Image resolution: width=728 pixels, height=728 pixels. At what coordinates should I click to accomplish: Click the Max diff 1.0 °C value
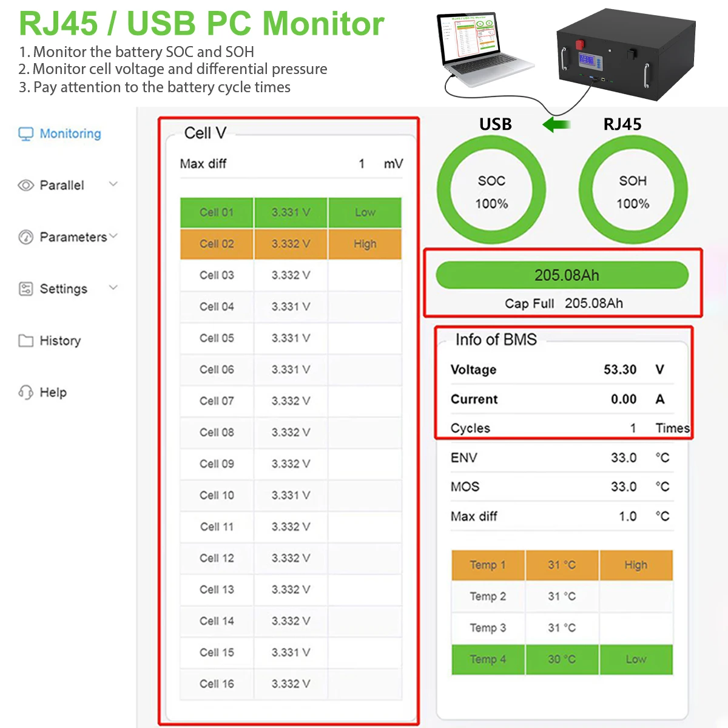pyautogui.click(x=628, y=517)
